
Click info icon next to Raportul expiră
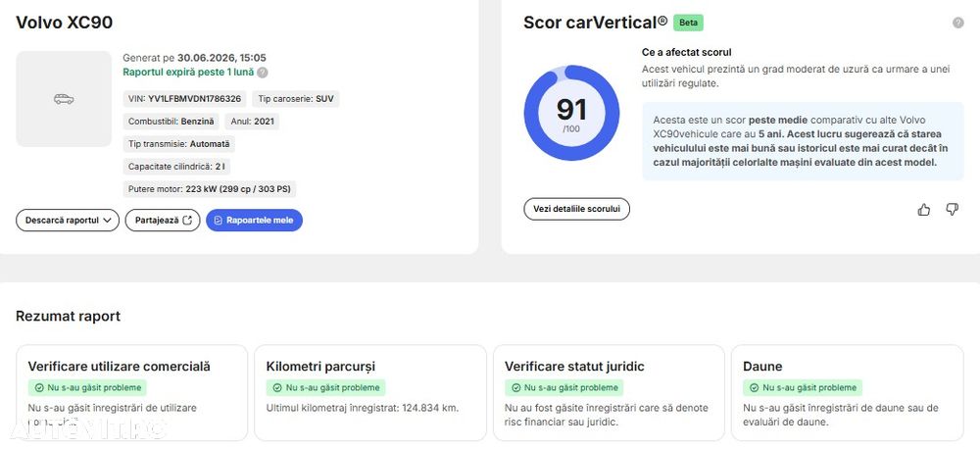pos(263,72)
